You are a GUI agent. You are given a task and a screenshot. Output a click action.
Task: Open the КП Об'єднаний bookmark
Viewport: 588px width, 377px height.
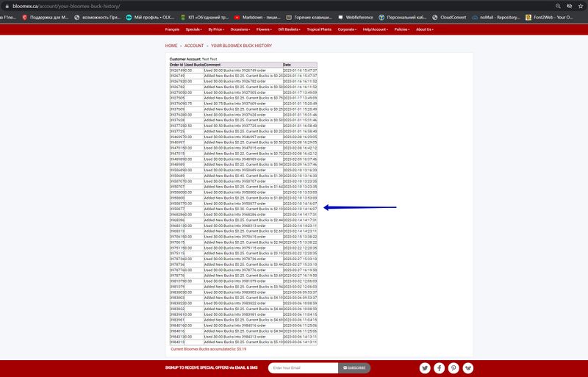[x=204, y=17]
